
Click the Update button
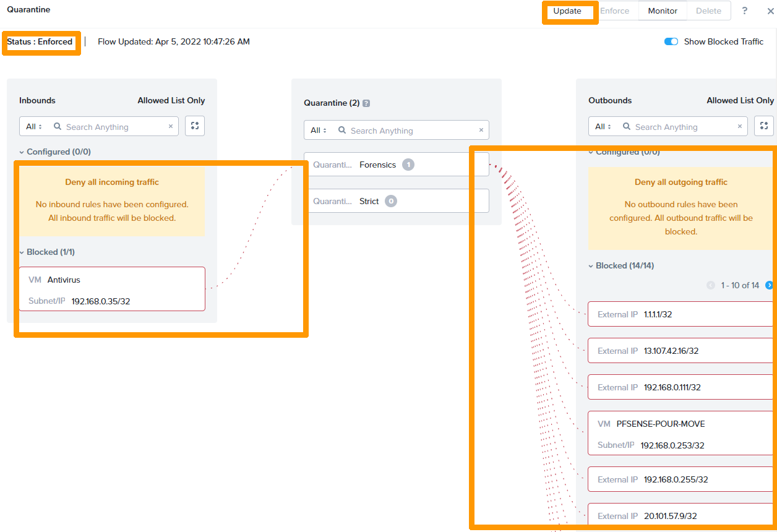pyautogui.click(x=567, y=11)
